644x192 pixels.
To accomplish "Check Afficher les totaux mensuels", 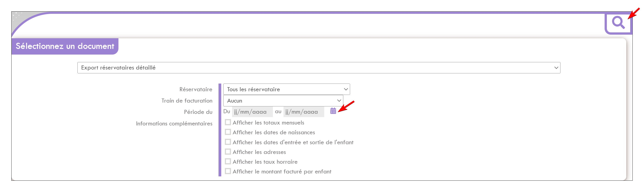I will coord(228,122).
